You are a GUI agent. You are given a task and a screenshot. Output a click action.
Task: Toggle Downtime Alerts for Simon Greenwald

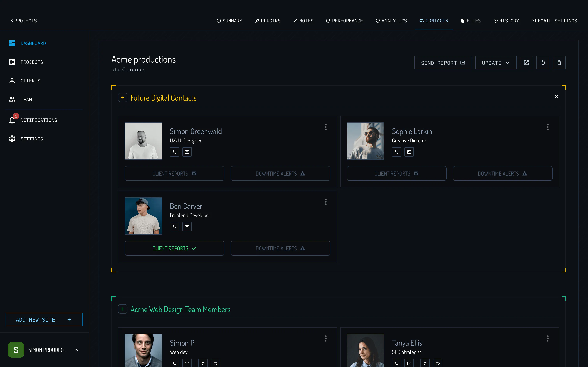(x=280, y=173)
